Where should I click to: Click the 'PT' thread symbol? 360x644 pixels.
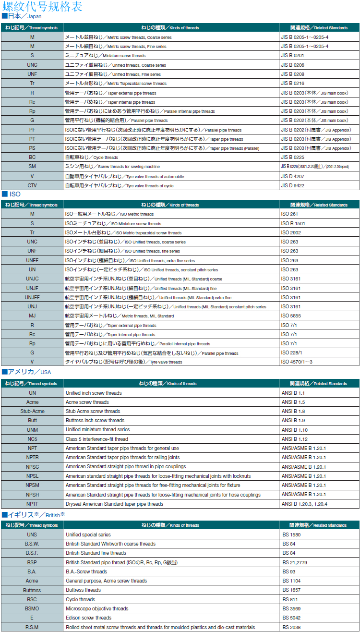[32, 139]
